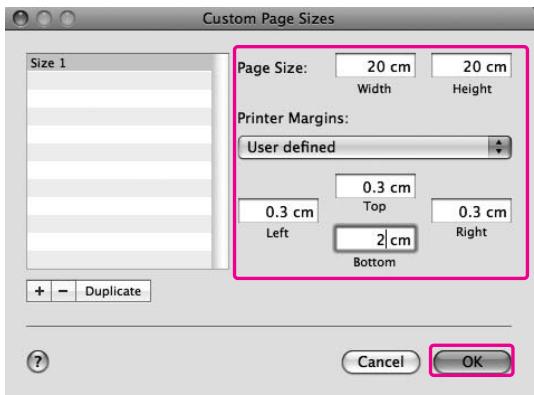Viewport: 534px width, 395px height.
Task: Remove selected size with minus button
Action: click(x=63, y=291)
